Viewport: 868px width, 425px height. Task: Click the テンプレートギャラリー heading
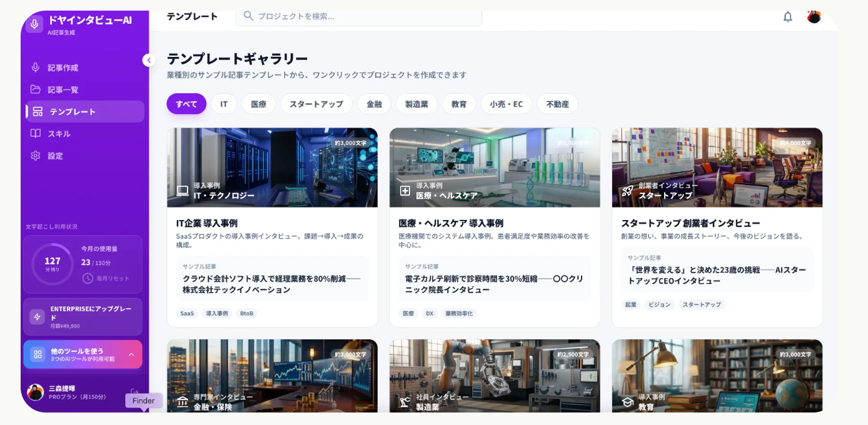tap(237, 59)
